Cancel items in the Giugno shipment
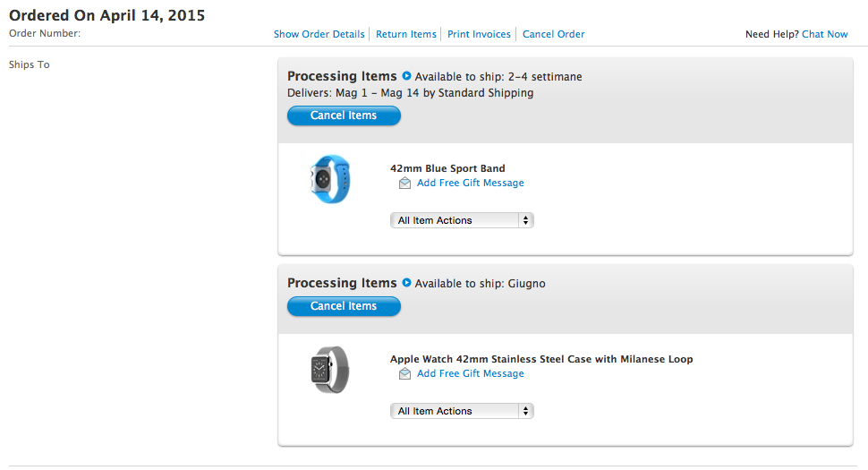Image resolution: width=868 pixels, height=470 pixels. pyautogui.click(x=344, y=306)
